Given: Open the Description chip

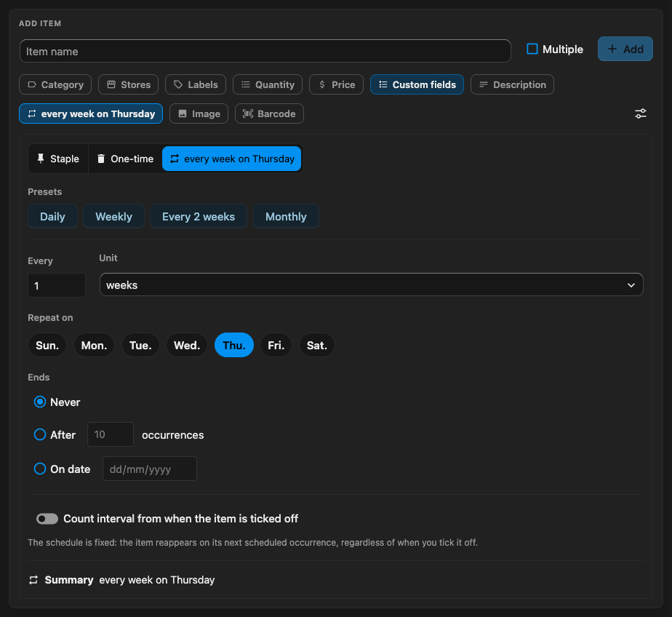Looking at the screenshot, I should pyautogui.click(x=512, y=84).
